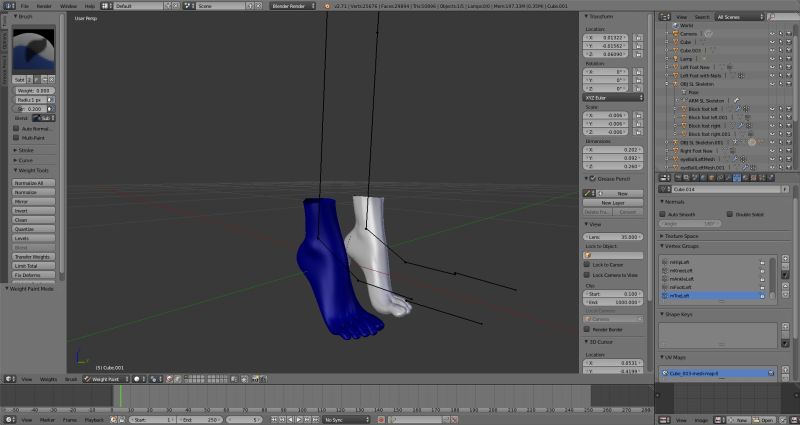The width and height of the screenshot is (800, 425).
Task: Open the outliner View menu
Action: tap(682, 17)
